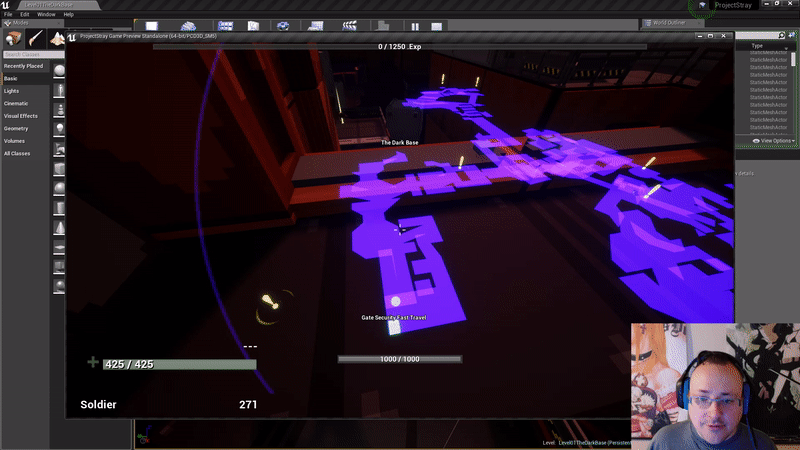Click the ProjectStray project name label
This screenshot has width=800, height=450.
pyautogui.click(x=733, y=5)
